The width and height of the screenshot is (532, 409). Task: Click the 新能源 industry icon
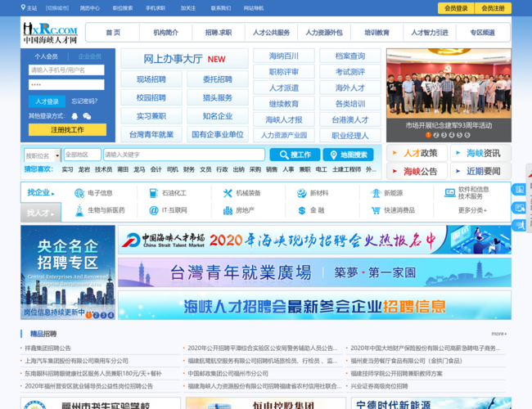(376, 193)
